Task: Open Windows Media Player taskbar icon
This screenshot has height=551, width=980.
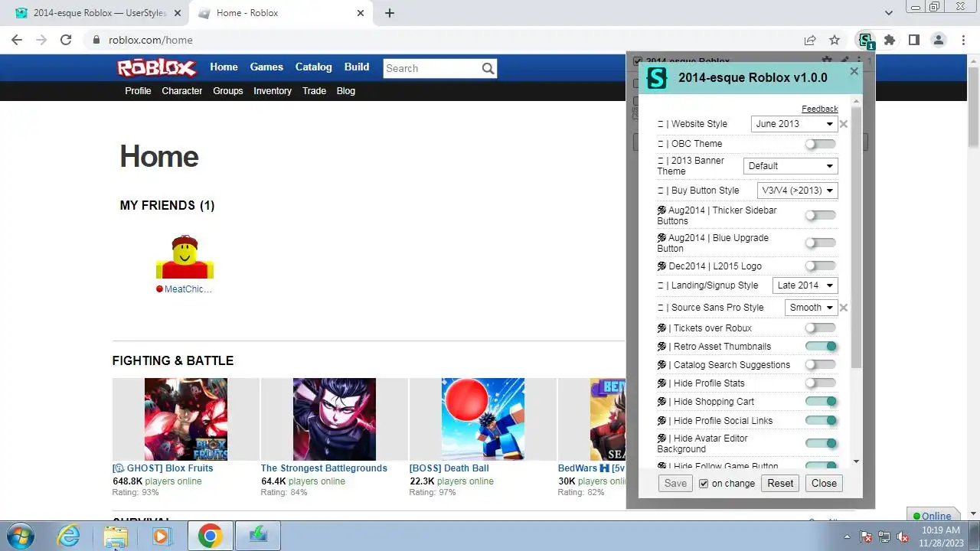Action: (162, 536)
